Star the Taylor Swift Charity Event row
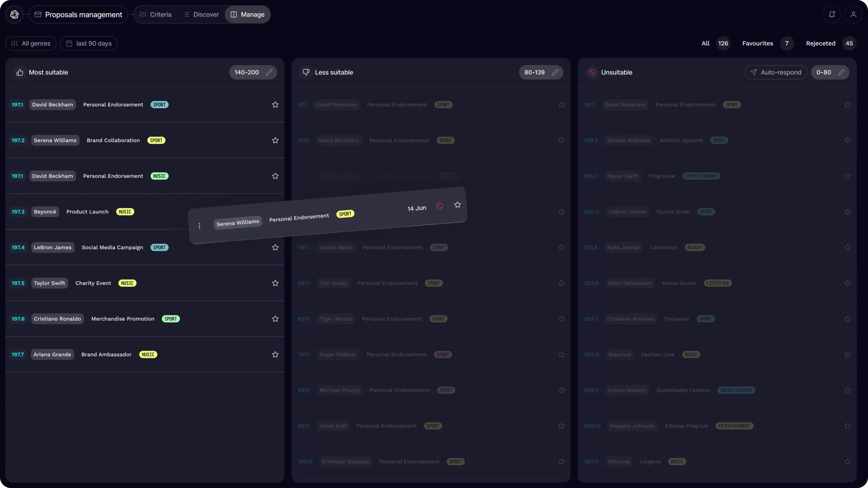 click(x=275, y=283)
